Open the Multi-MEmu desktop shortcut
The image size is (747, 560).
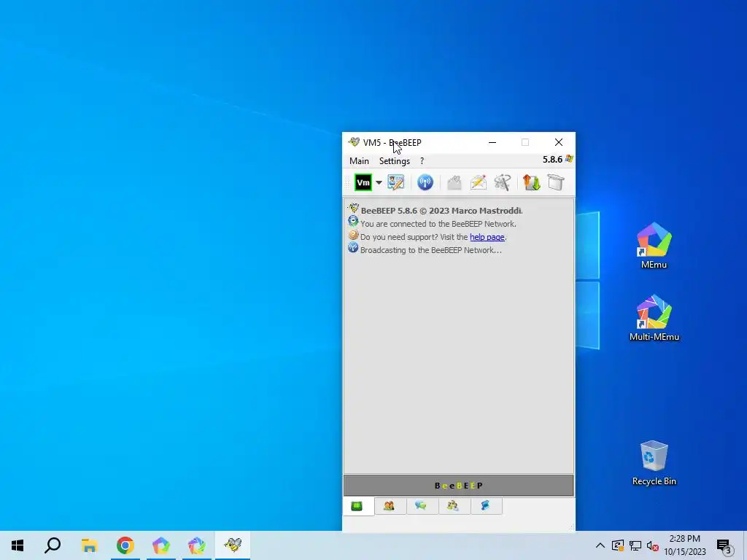654,318
